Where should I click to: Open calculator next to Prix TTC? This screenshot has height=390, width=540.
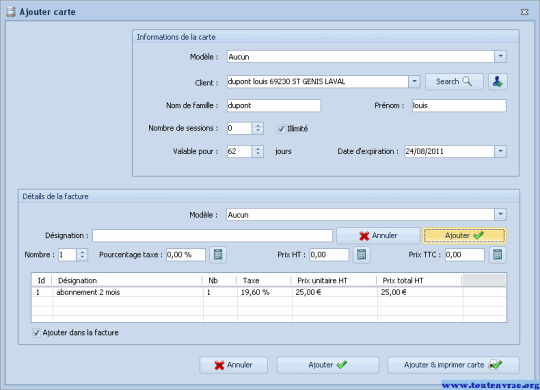tap(498, 255)
